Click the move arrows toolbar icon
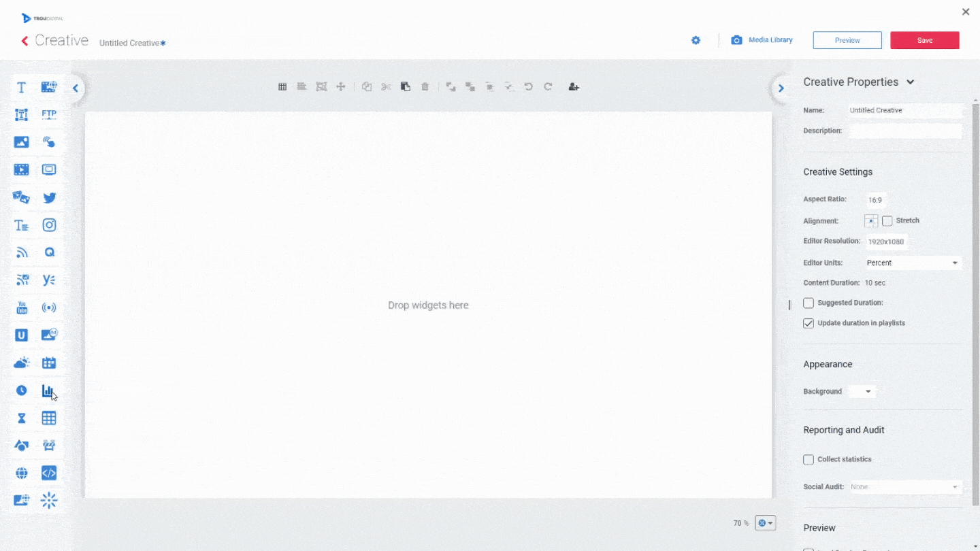This screenshot has width=980, height=551. point(341,86)
